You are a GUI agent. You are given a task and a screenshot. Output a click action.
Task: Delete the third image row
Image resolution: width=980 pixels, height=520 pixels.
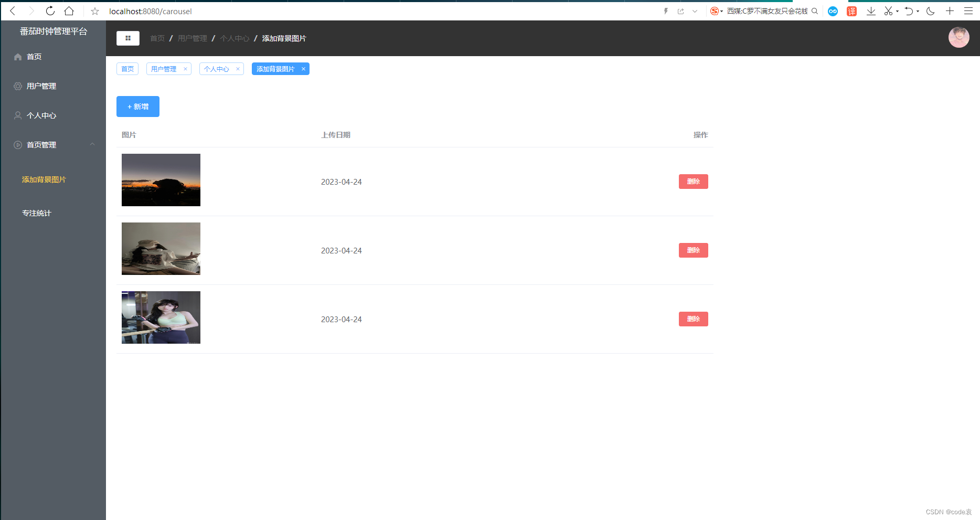[694, 319]
